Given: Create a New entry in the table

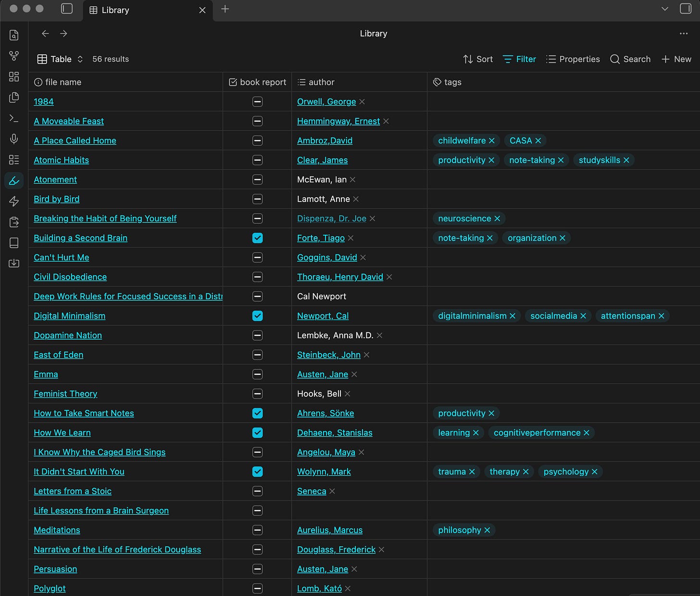Looking at the screenshot, I should (x=676, y=59).
